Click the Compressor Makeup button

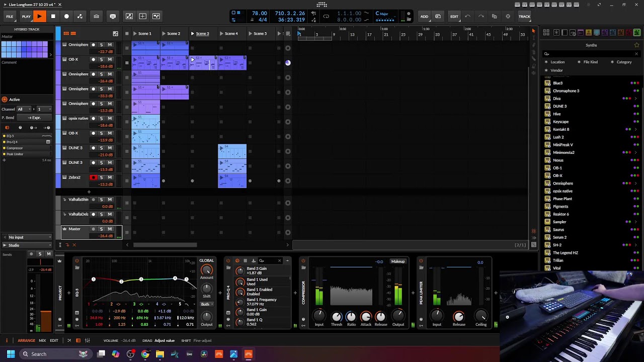(x=398, y=261)
